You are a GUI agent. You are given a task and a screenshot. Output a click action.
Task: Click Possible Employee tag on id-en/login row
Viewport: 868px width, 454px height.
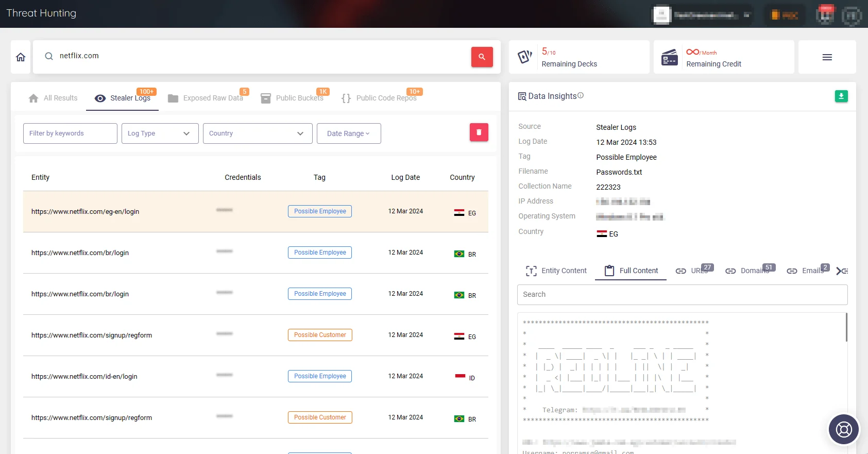[320, 376]
